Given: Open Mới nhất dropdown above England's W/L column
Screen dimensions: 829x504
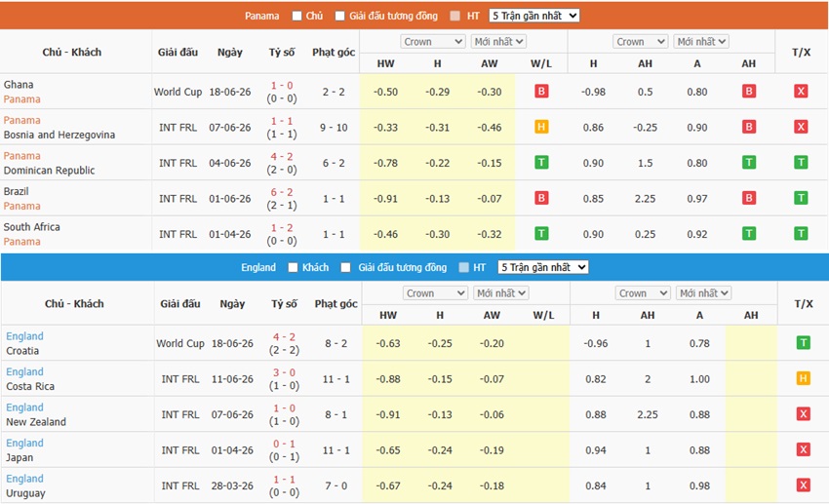Looking at the screenshot, I should pyautogui.click(x=500, y=293).
